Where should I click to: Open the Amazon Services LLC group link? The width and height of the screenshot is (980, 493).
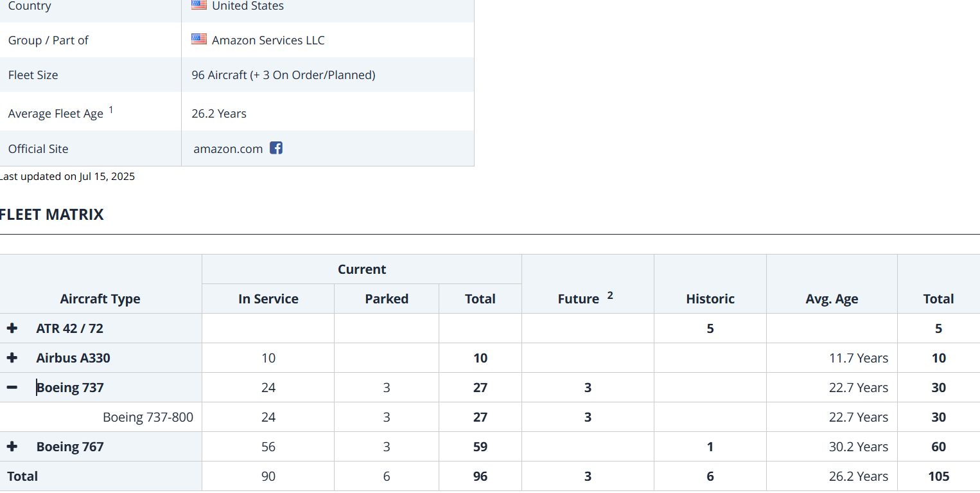(x=268, y=40)
